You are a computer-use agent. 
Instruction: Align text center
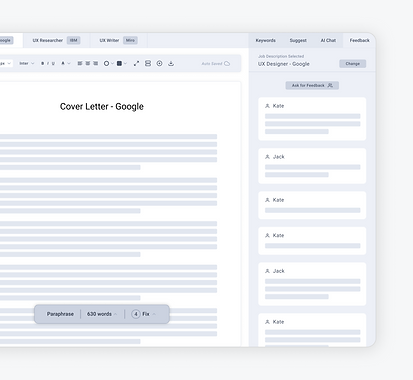[88, 63]
